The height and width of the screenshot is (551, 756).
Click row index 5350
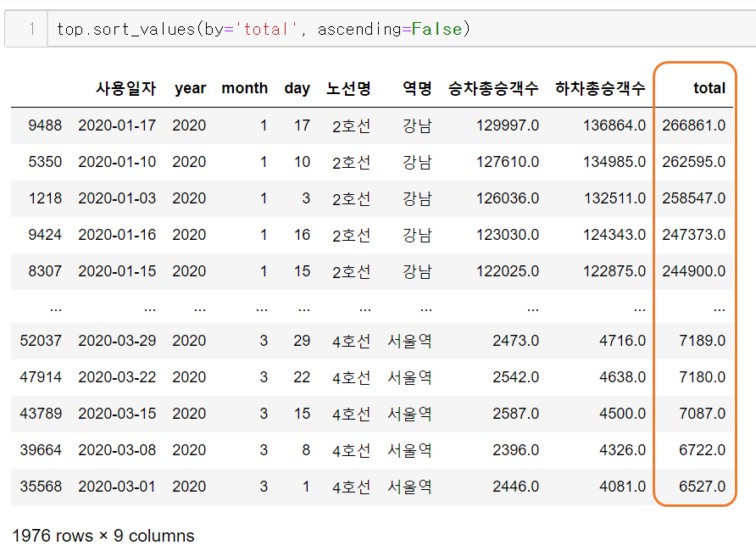[45, 162]
